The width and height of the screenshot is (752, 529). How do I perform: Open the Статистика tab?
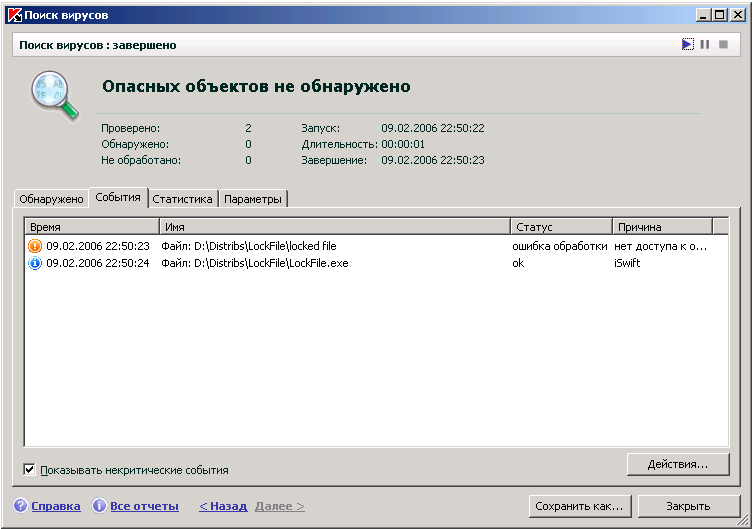tap(182, 199)
